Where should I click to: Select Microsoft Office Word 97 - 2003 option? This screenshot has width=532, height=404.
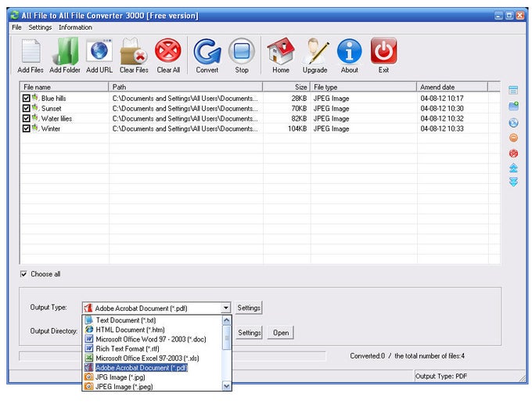(151, 339)
